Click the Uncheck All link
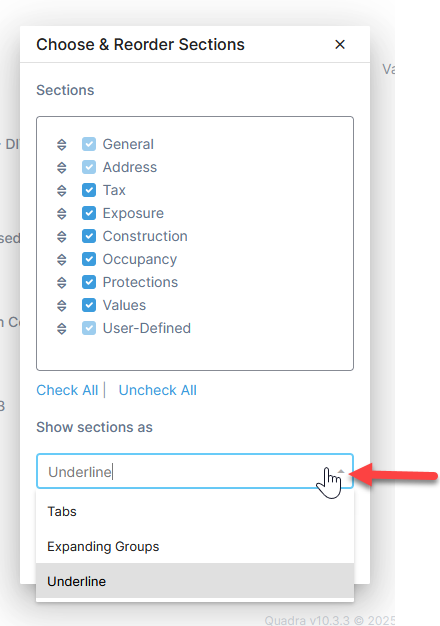The image size is (440, 626). coord(158,390)
